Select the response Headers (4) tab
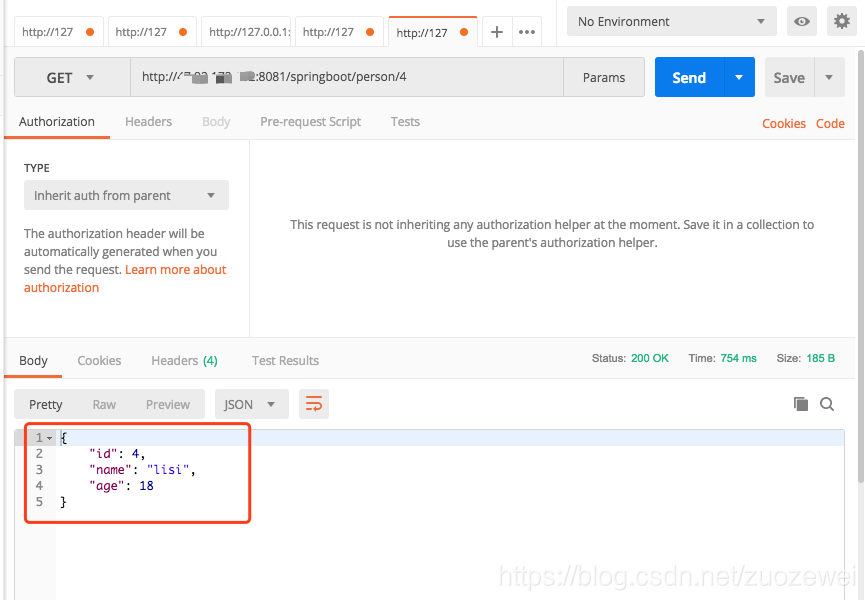Viewport: 865px width, 600px height. pyautogui.click(x=184, y=360)
